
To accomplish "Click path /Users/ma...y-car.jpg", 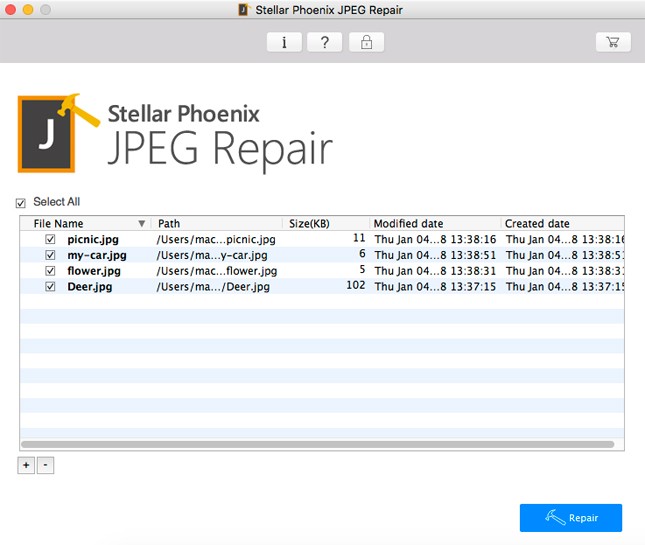I will click(212, 255).
